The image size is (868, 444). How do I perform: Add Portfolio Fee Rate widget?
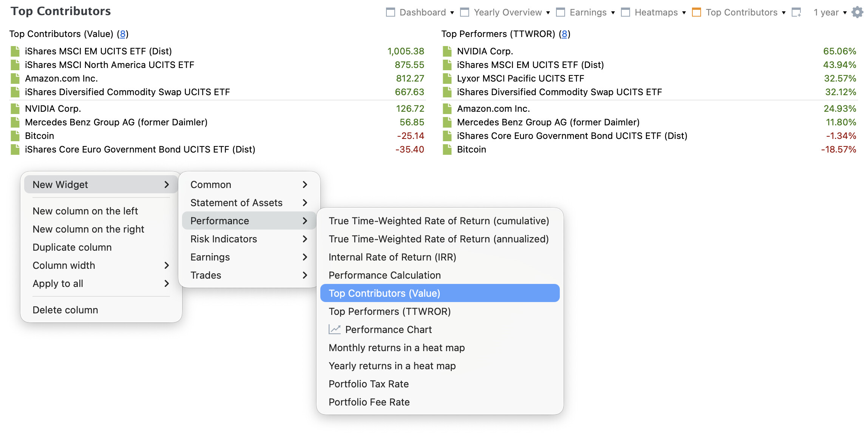tap(440, 402)
